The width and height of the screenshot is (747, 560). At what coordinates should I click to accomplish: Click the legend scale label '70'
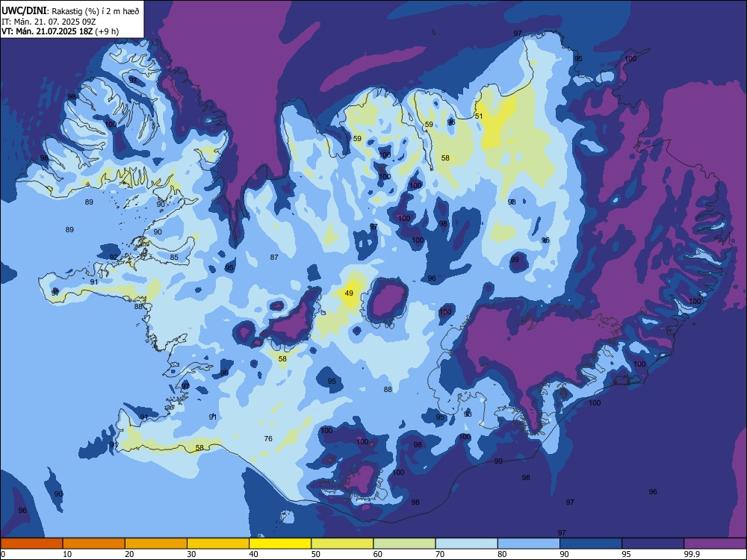click(x=440, y=554)
